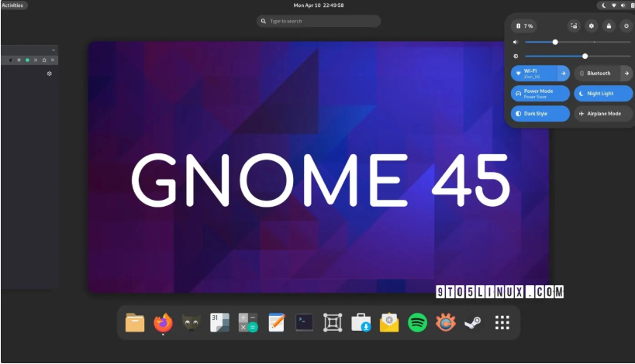Image resolution: width=635 pixels, height=364 pixels.
Task: Select the GNOME 45 workspace thumbnail
Action: (x=319, y=167)
